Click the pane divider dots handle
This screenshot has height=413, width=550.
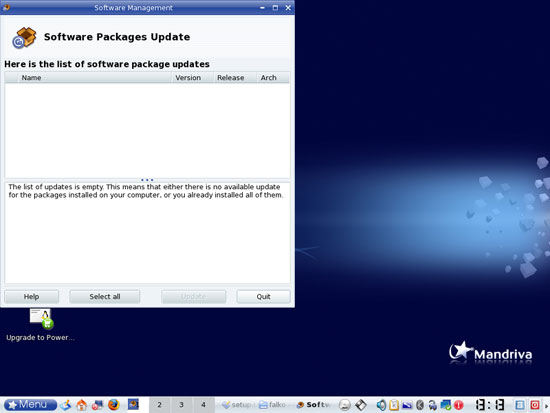click(147, 180)
